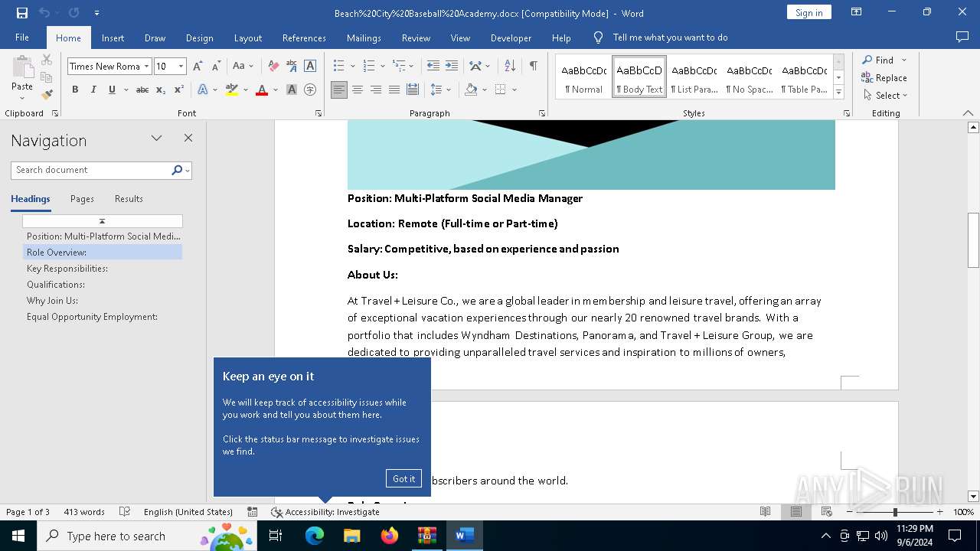Switch to the References ribbon tab
The width and height of the screenshot is (980, 551).
pos(304,37)
